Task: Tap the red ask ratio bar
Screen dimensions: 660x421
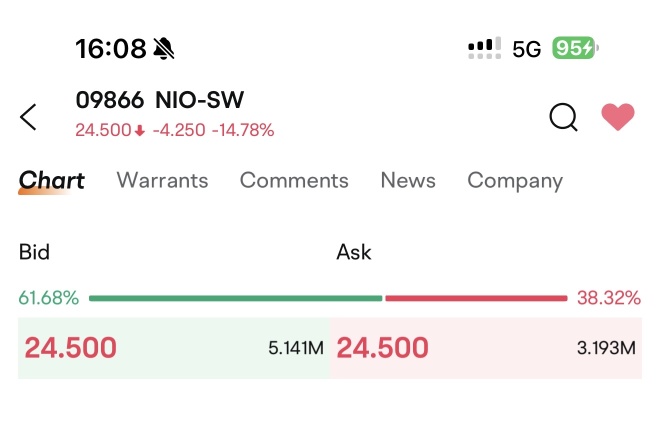Action: pos(476,298)
